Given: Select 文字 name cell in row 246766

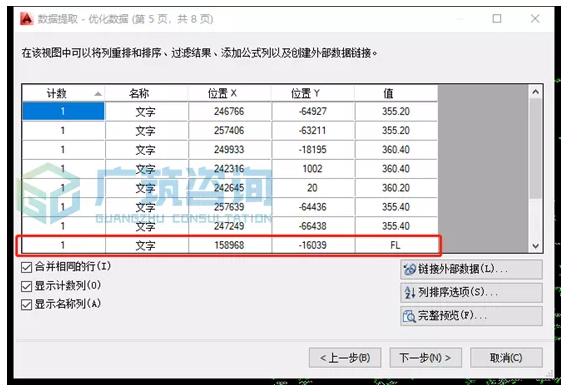Looking at the screenshot, I should (x=146, y=111).
